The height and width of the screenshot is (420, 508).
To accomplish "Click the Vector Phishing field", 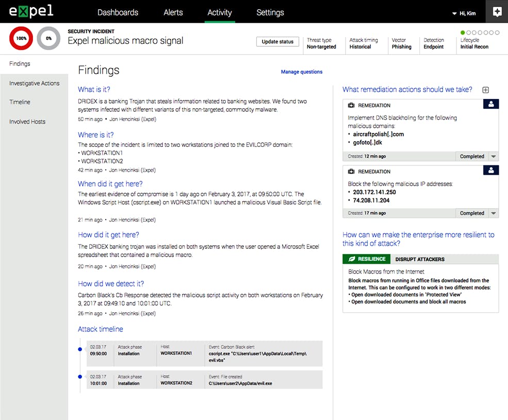I will 401,43.
